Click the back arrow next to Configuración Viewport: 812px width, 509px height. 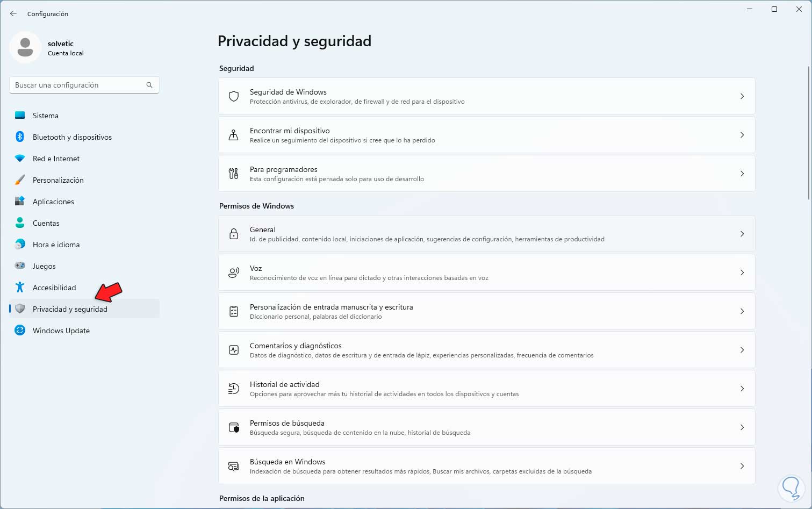(x=13, y=13)
